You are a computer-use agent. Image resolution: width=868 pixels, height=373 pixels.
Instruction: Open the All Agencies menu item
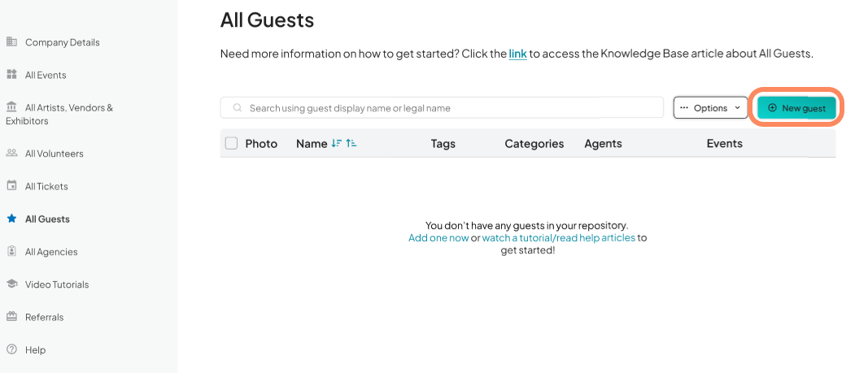point(51,251)
